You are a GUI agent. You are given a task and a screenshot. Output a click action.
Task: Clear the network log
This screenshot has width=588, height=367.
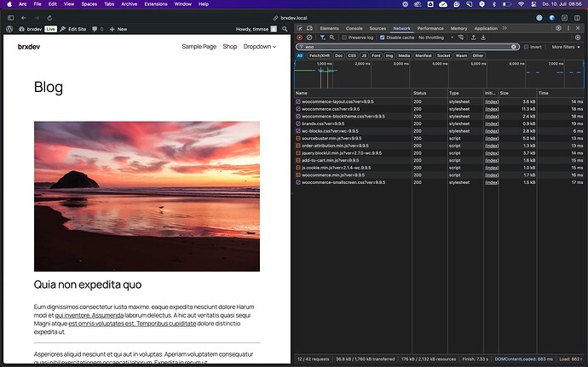[309, 37]
